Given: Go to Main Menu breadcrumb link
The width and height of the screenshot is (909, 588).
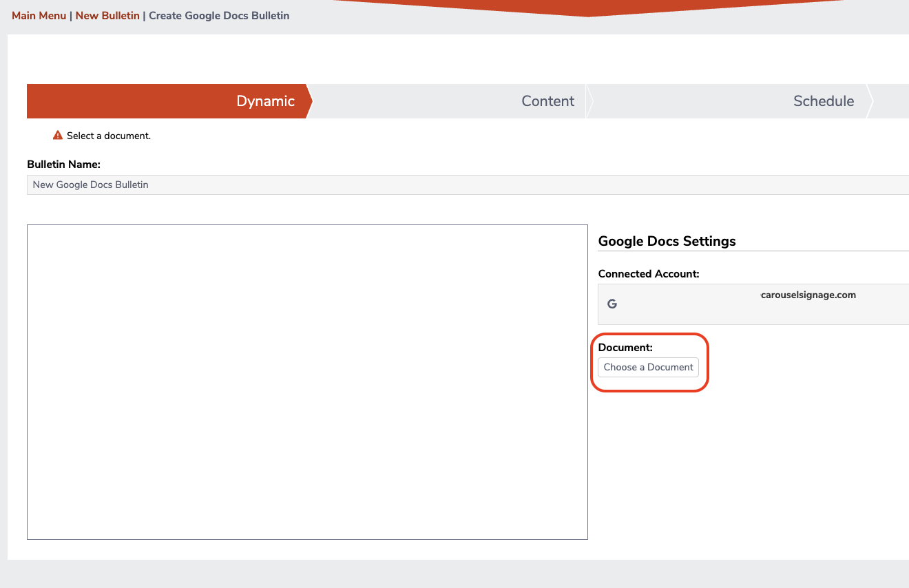Looking at the screenshot, I should 39,15.
